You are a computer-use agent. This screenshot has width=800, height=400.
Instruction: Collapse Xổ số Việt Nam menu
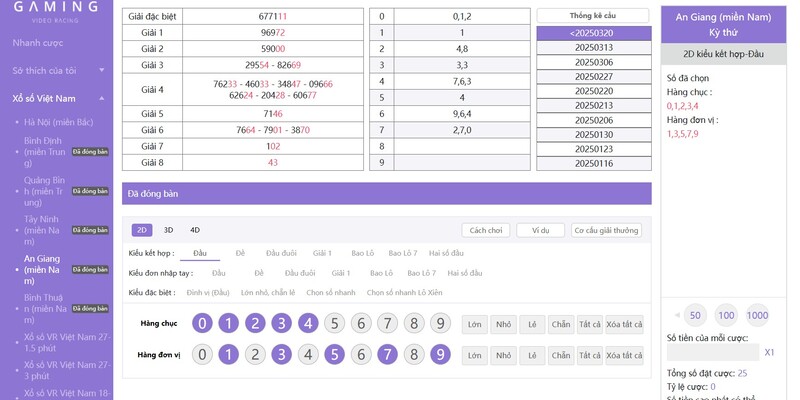point(59,98)
